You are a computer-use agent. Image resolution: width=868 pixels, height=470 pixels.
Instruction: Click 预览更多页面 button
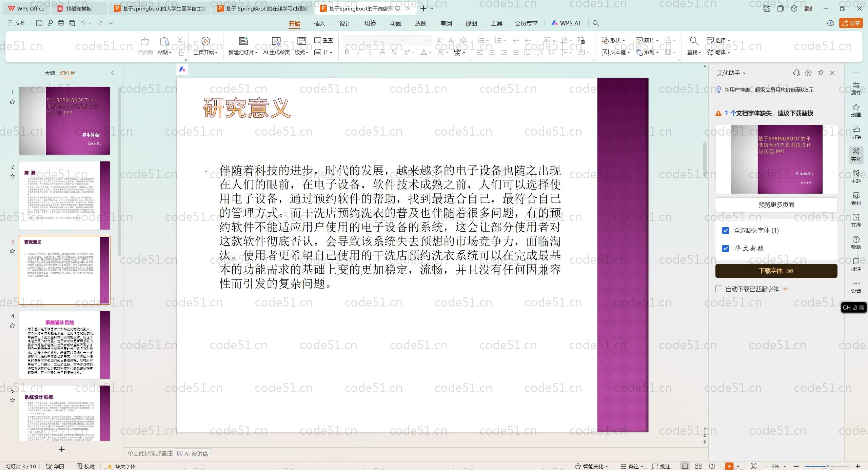[x=776, y=205]
